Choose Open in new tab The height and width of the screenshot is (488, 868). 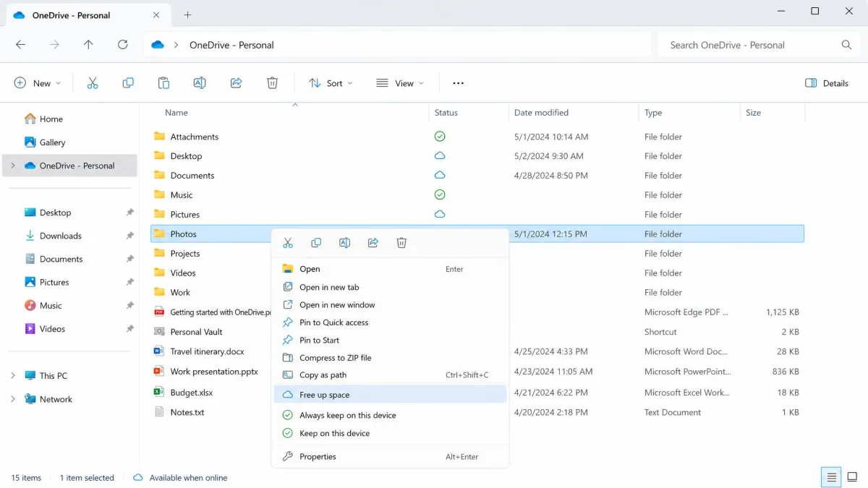[390, 287]
